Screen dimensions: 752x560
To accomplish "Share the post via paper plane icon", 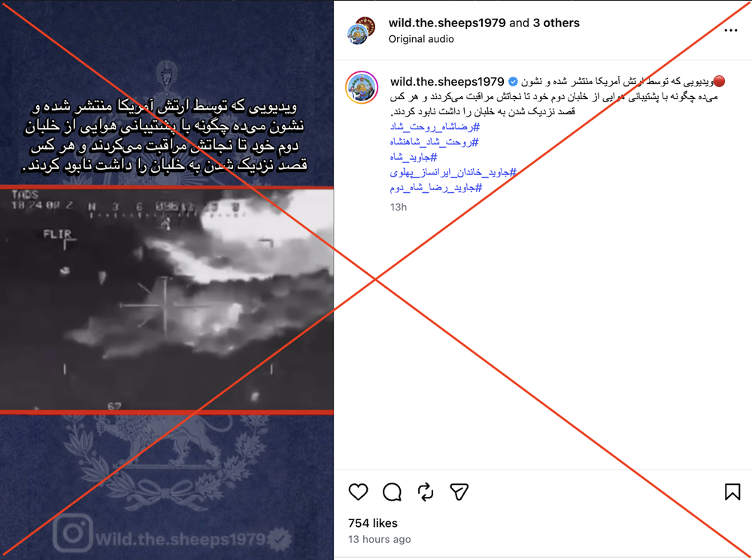I will tap(459, 492).
